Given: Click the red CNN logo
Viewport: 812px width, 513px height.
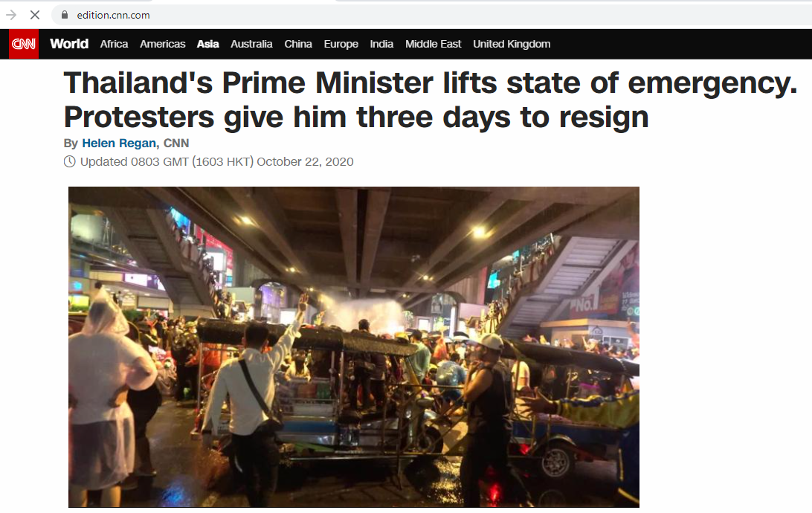Looking at the screenshot, I should click(24, 44).
